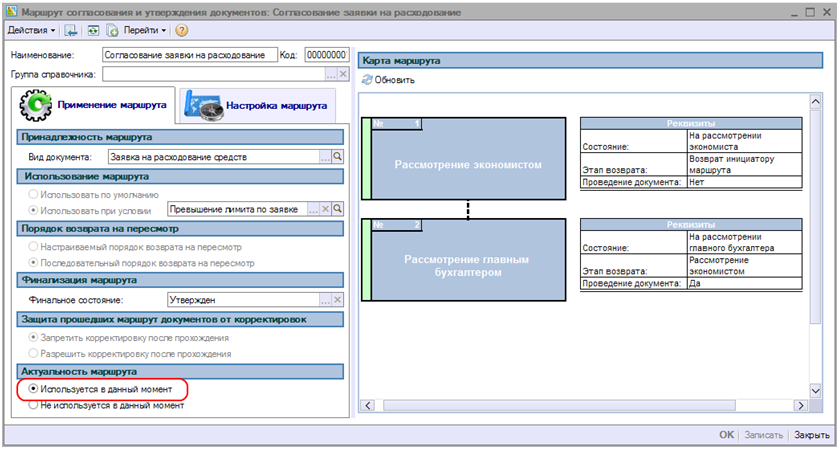Clear the Превышение лимита по заявке condition field
The image size is (839, 449).
click(324, 209)
